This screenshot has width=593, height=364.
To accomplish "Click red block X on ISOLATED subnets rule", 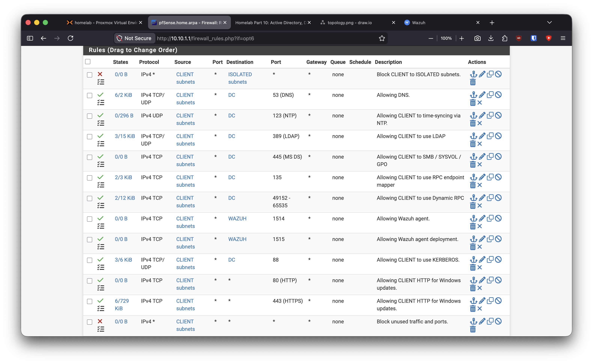I will click(x=100, y=74).
